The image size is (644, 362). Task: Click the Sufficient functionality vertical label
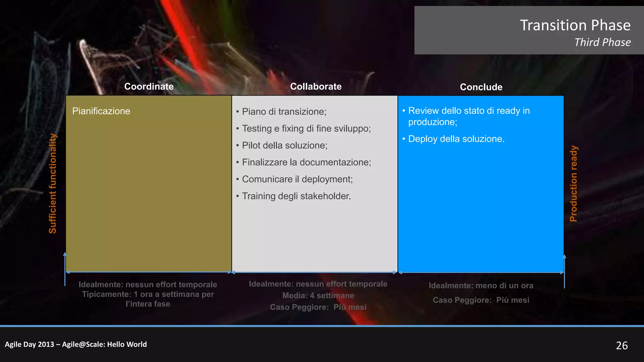click(53, 183)
